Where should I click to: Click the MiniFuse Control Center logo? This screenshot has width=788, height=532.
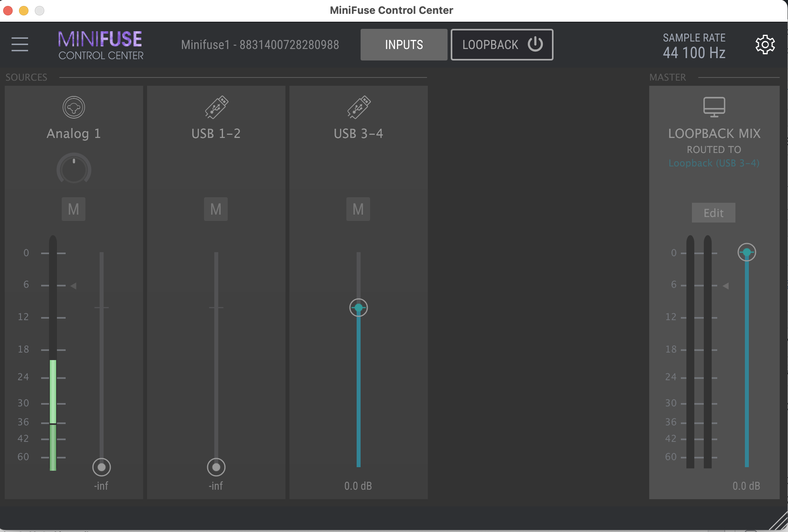(x=100, y=45)
